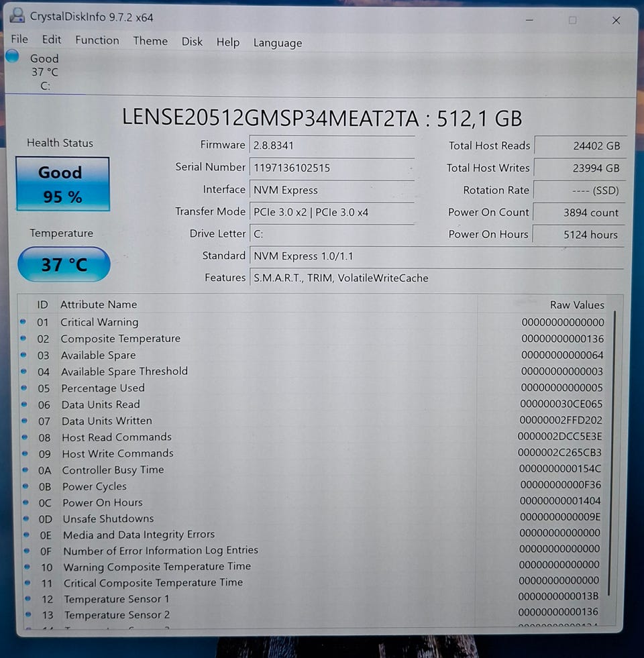Click the Rotation Rate value ---- (SSD)

click(580, 190)
